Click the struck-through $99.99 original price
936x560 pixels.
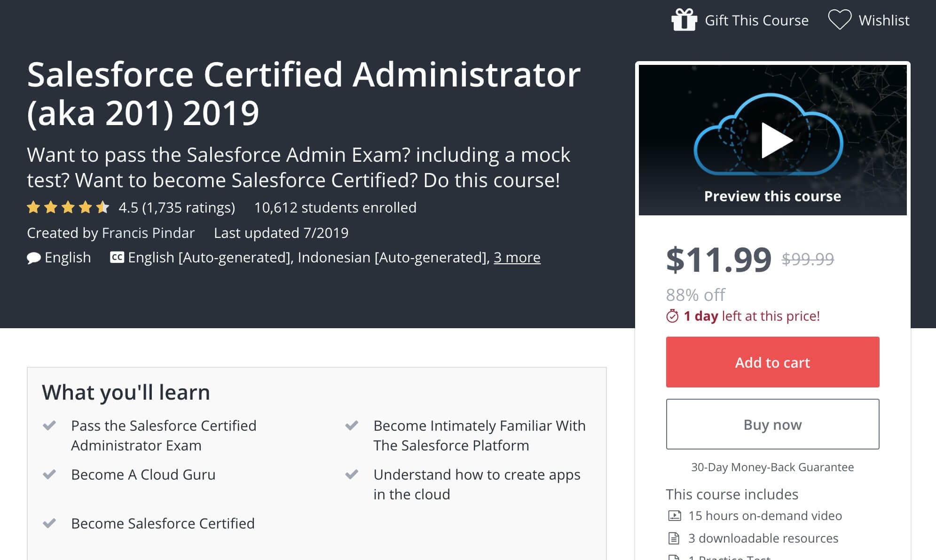(x=808, y=259)
